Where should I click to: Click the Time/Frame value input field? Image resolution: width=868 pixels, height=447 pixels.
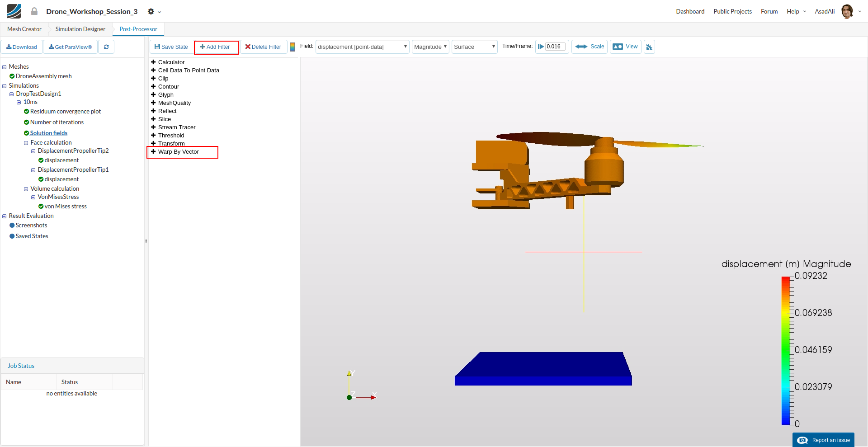555,47
